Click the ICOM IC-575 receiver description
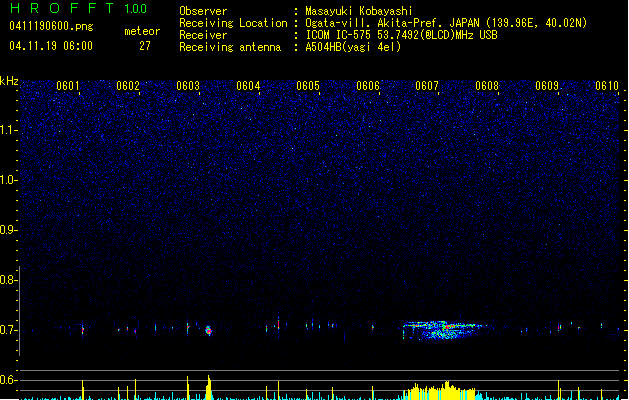This screenshot has height=400, width=629. 401,35
